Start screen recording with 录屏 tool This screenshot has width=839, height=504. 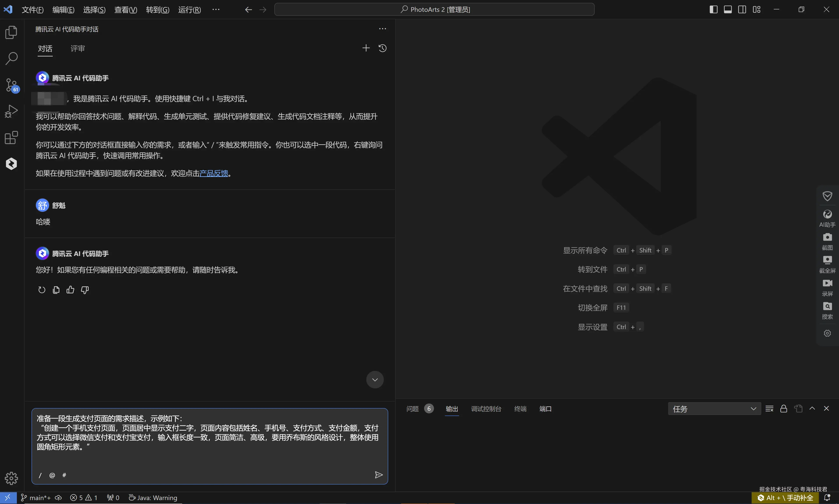pyautogui.click(x=827, y=288)
